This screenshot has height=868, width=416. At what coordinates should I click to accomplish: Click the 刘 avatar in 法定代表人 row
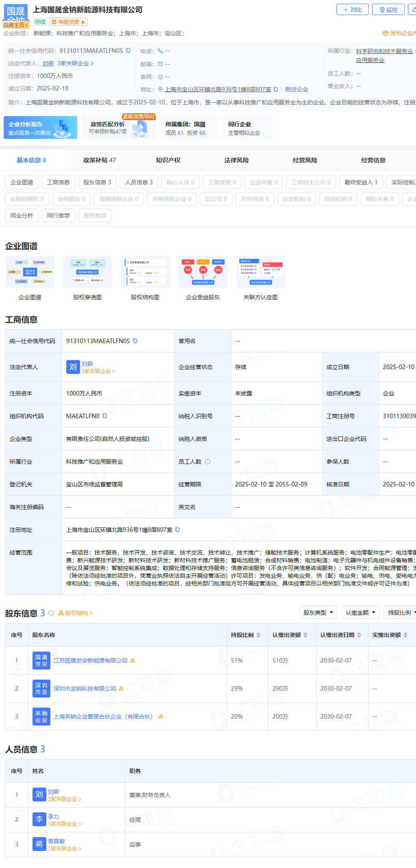[73, 367]
